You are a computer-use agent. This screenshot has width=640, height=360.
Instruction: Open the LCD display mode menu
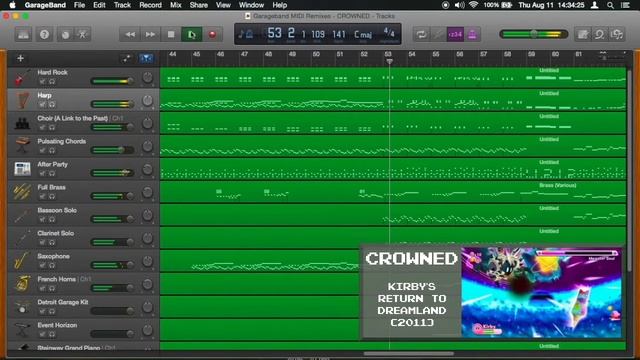245,34
